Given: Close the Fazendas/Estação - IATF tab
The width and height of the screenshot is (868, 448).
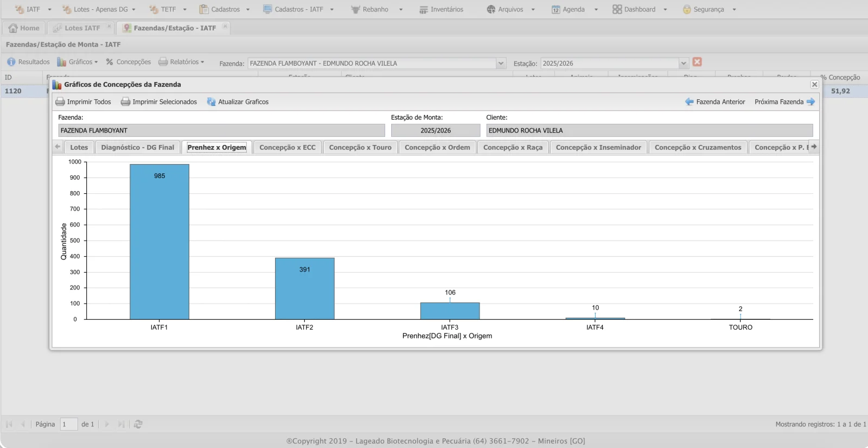Looking at the screenshot, I should (225, 26).
